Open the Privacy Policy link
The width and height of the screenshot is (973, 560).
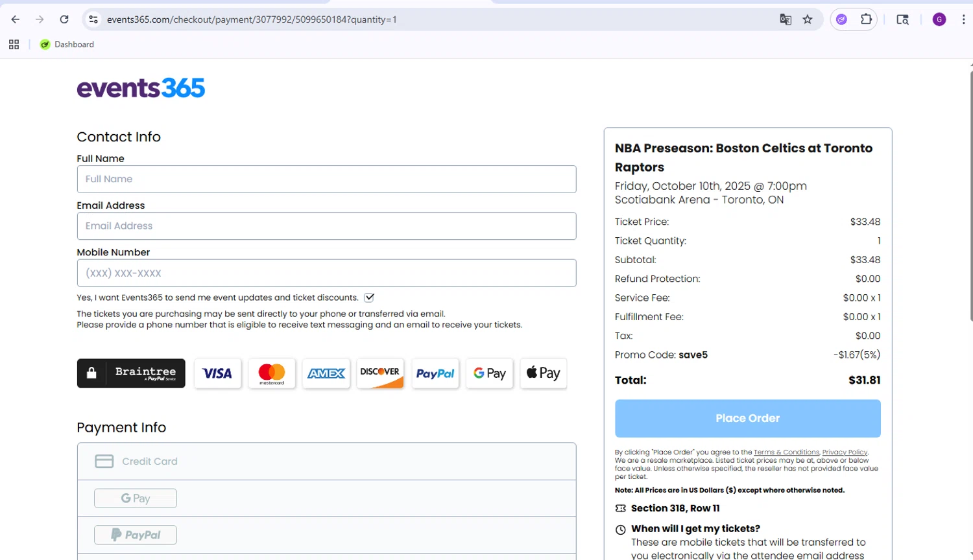click(845, 452)
